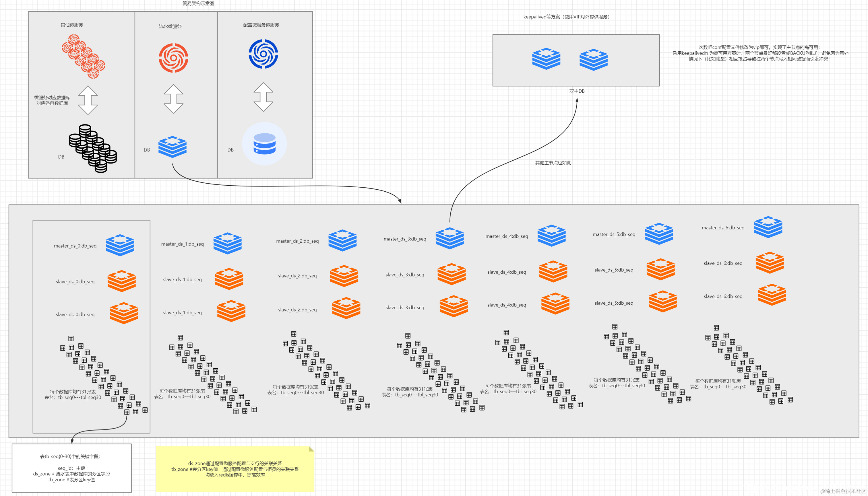The image size is (868, 496).
Task: Click the red swirl icon under 流水微服务
Action: [x=173, y=58]
